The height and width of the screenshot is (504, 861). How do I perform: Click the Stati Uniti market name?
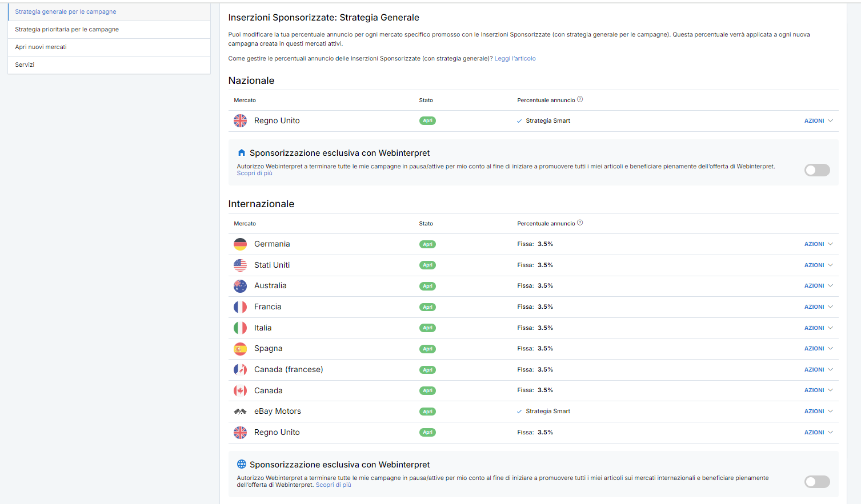(x=272, y=265)
